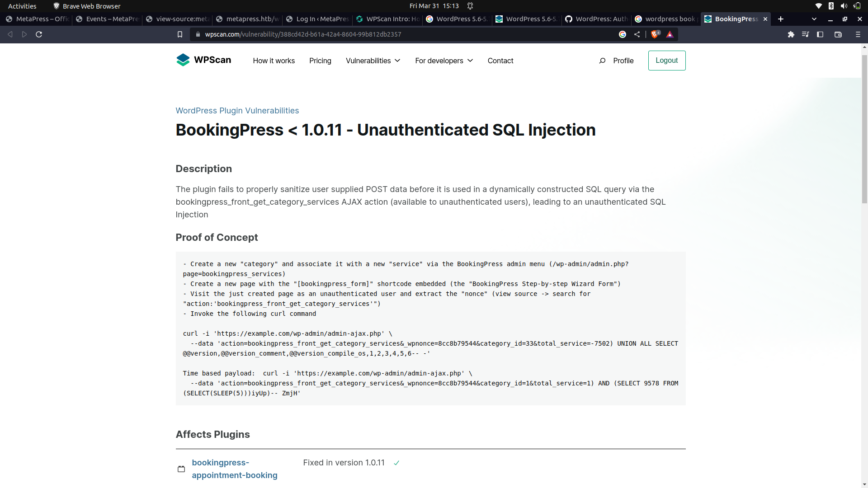This screenshot has width=868, height=488.
Task: Open the Brave Wallet icon
Action: coord(838,34)
